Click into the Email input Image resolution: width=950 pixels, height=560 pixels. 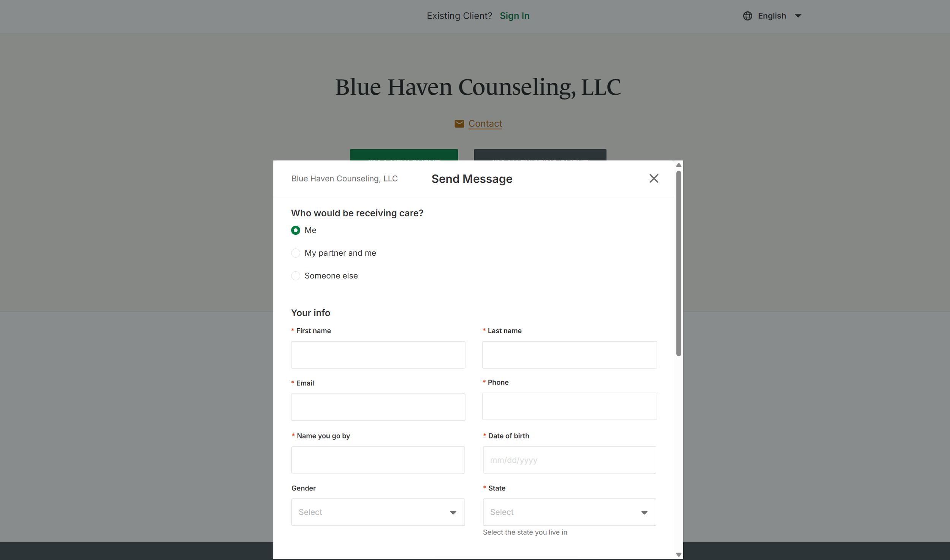[378, 407]
